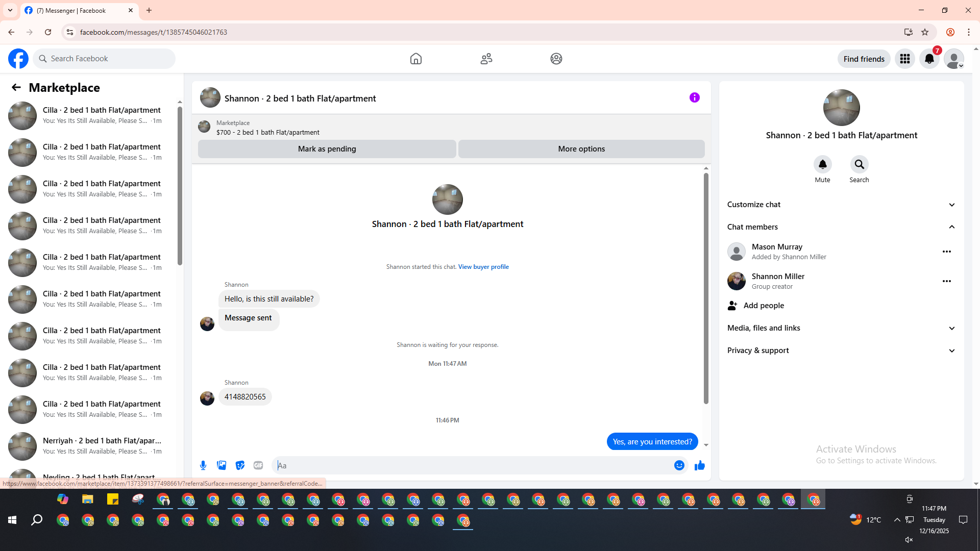Click the conversation list scrollbar

(x=180, y=186)
